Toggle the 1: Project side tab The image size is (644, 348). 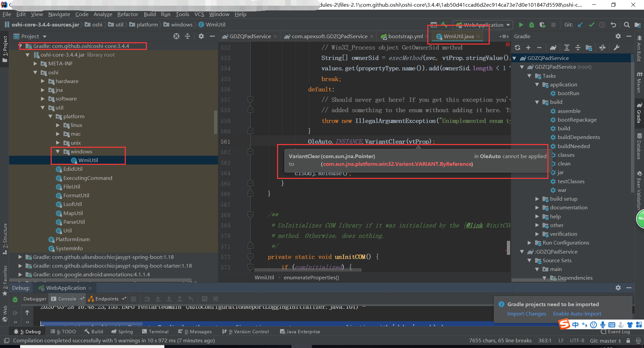tap(5, 49)
